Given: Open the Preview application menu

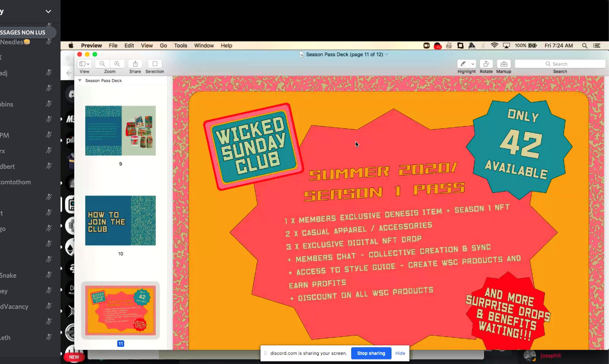Looking at the screenshot, I should pos(91,45).
